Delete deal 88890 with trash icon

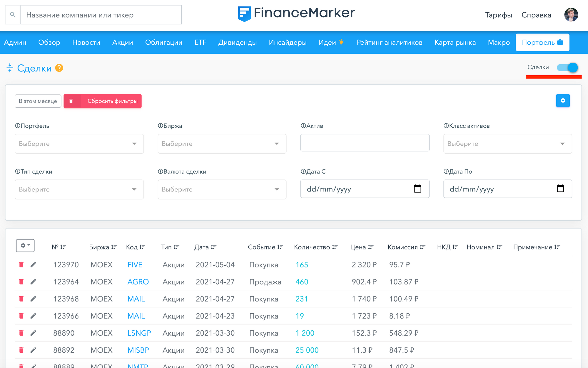point(21,333)
